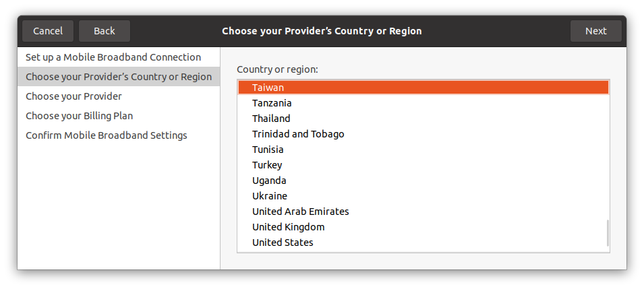Select Turkey from the country list
Screen dimensions: 644x289
267,165
